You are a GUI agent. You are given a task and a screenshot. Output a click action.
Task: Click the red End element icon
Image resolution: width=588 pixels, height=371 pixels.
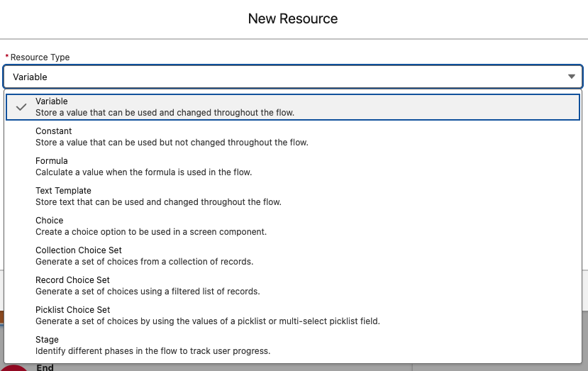16,368
